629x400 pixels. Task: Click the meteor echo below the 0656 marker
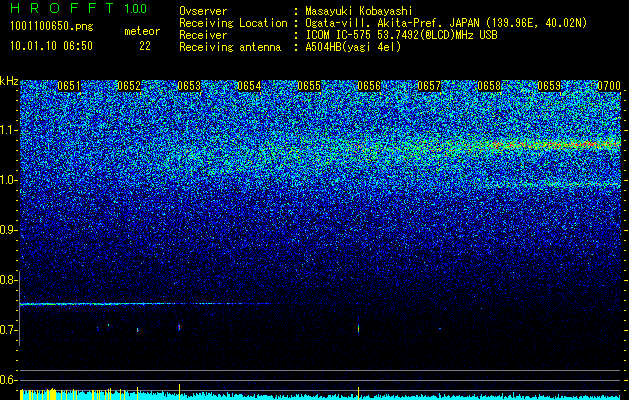tap(358, 329)
